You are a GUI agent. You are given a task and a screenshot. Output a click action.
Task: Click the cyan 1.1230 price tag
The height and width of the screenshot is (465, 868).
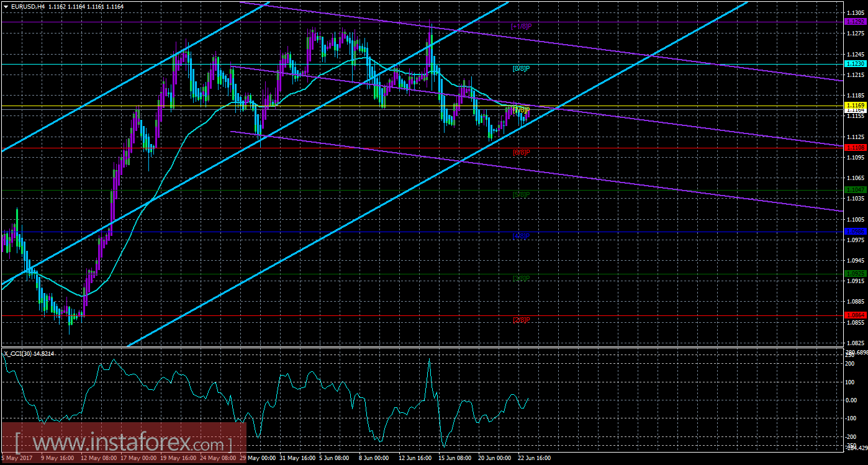click(856, 64)
